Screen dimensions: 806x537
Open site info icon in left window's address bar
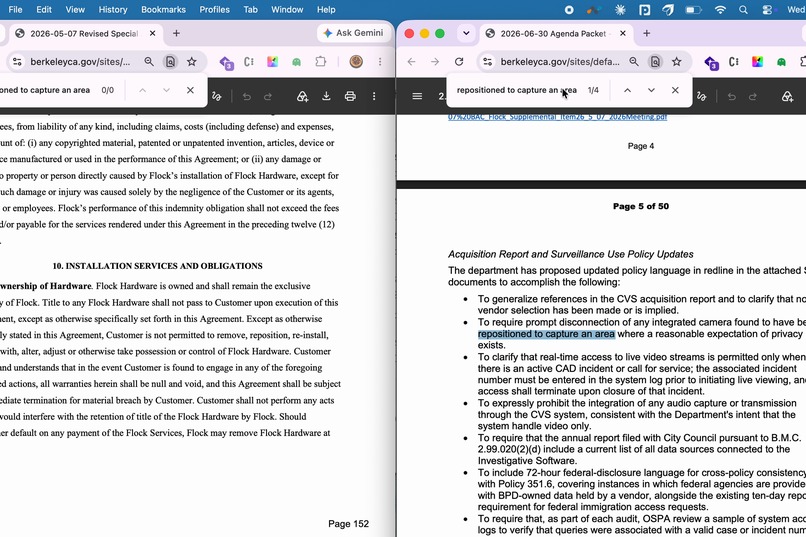[17, 62]
